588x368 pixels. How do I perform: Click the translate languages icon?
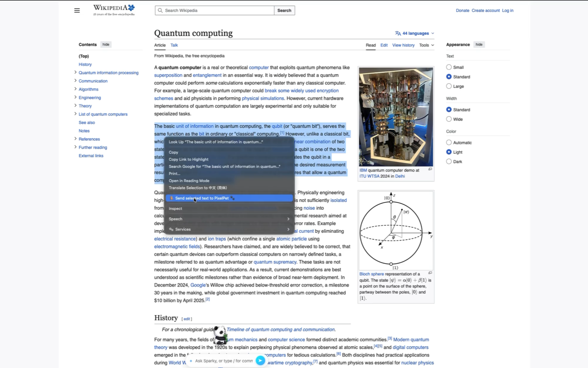point(398,33)
